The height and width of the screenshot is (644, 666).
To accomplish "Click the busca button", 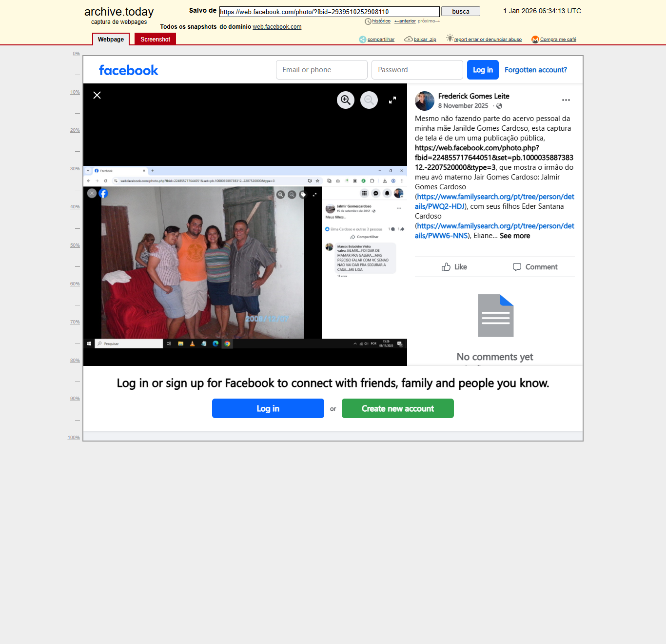I will [x=461, y=11].
